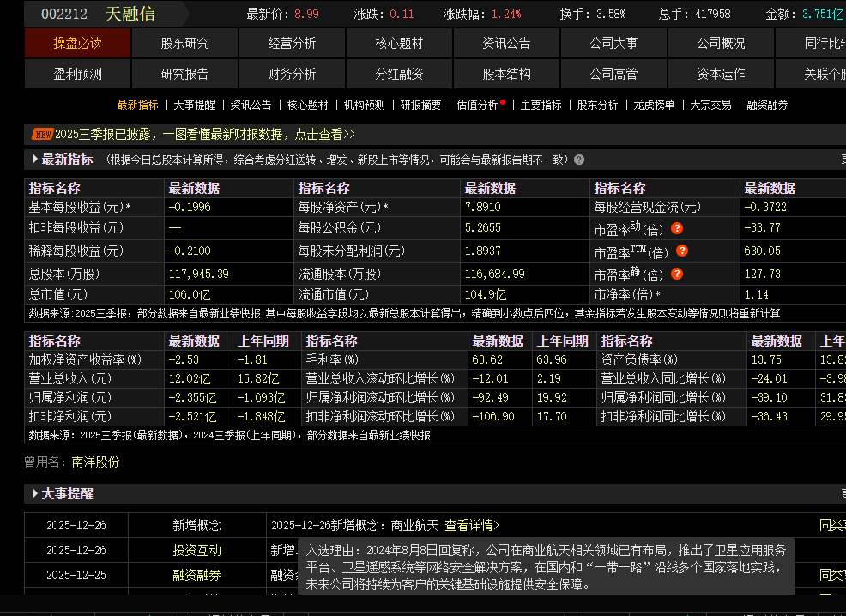
Task: Click 最新价 value 8.99 in header
Action: pyautogui.click(x=306, y=14)
